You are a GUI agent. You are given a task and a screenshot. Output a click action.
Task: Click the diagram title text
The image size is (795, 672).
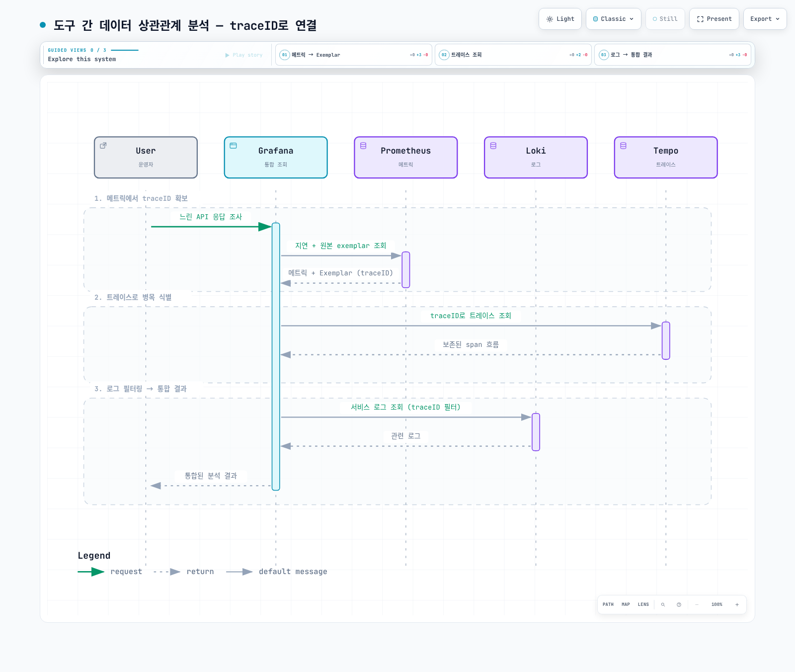coord(185,25)
